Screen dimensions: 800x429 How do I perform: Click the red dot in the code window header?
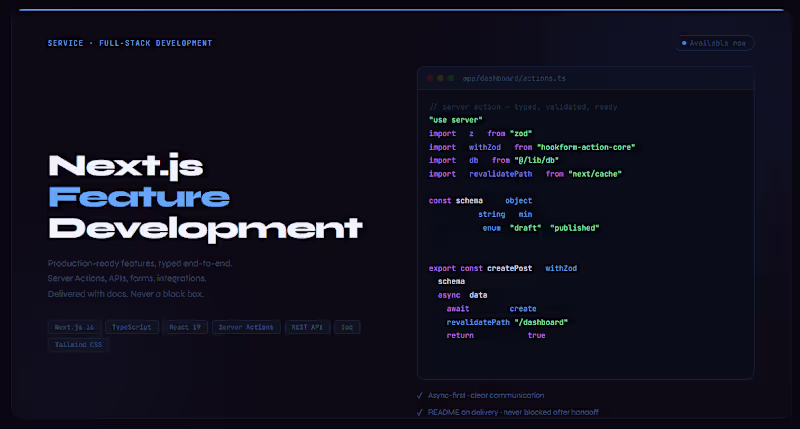pos(430,78)
